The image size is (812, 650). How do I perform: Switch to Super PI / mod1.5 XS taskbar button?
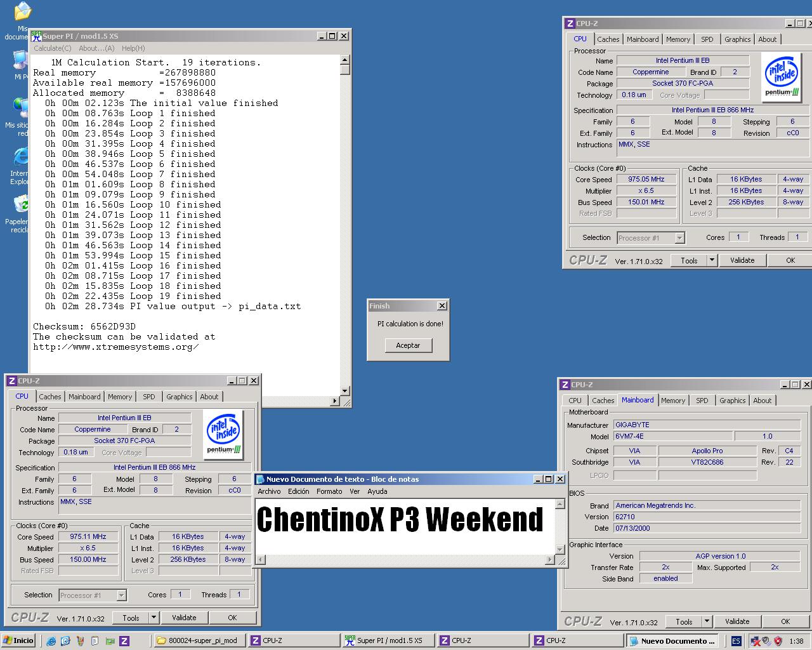click(x=388, y=640)
